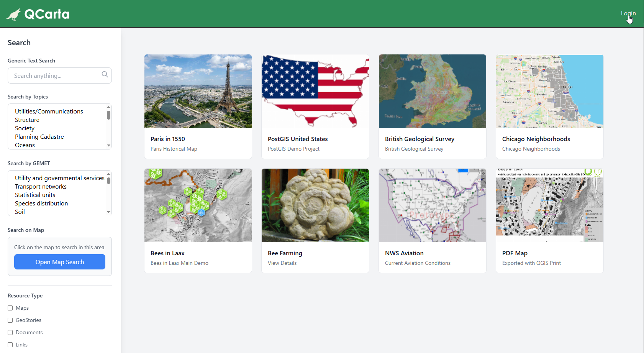
Task: Enable the Links checkbox
Action: (10, 345)
